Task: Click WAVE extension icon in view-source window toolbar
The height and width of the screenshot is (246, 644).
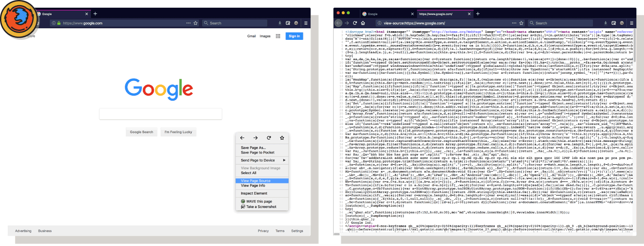Action: [622, 23]
